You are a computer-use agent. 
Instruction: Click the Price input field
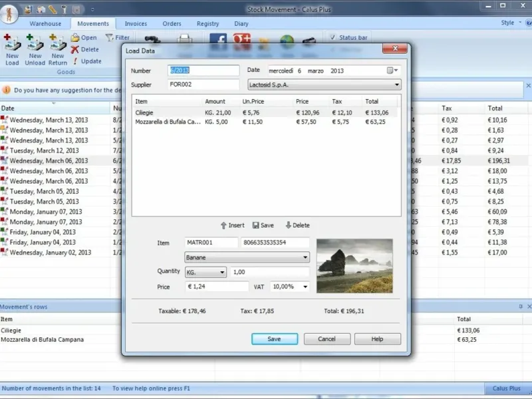click(216, 287)
